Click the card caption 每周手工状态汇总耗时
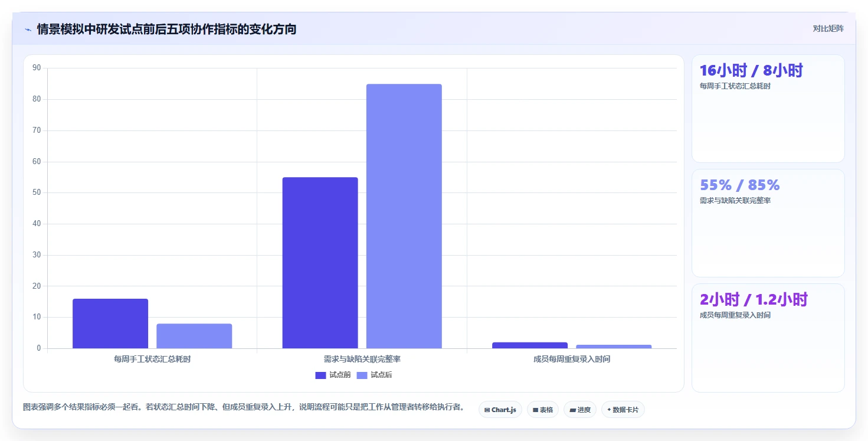868x441 pixels. (735, 86)
